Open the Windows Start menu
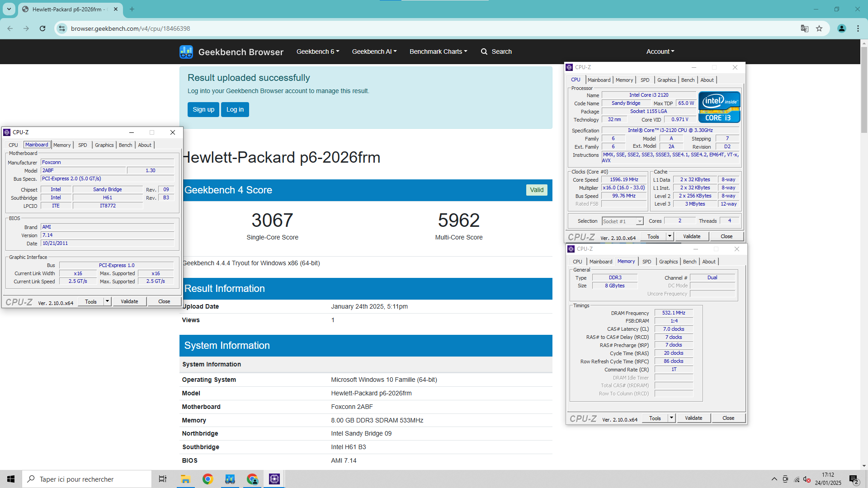 click(11, 479)
